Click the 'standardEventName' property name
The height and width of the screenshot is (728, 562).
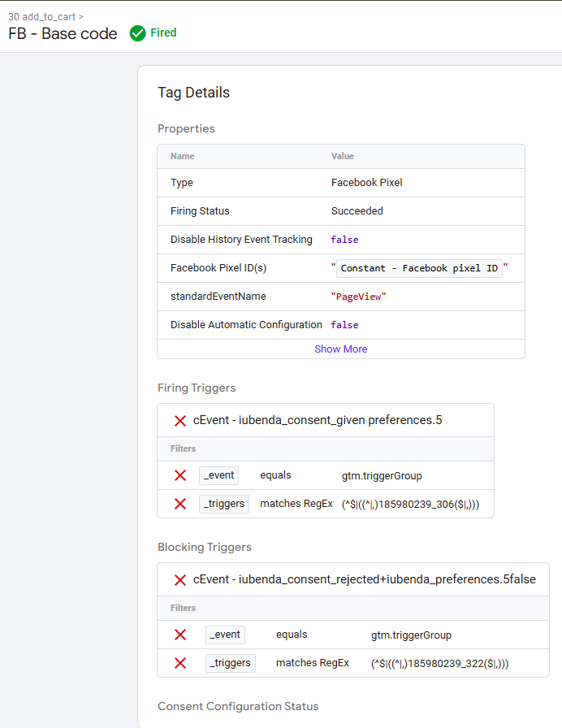[218, 297]
